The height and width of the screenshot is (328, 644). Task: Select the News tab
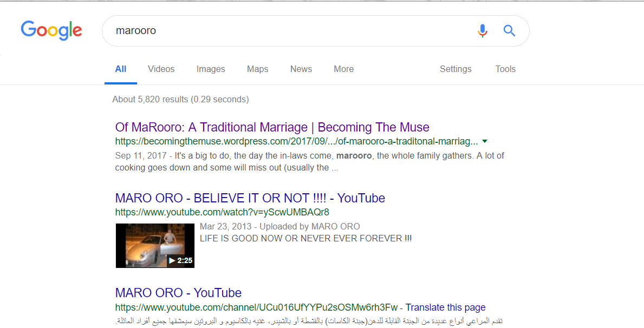click(301, 69)
